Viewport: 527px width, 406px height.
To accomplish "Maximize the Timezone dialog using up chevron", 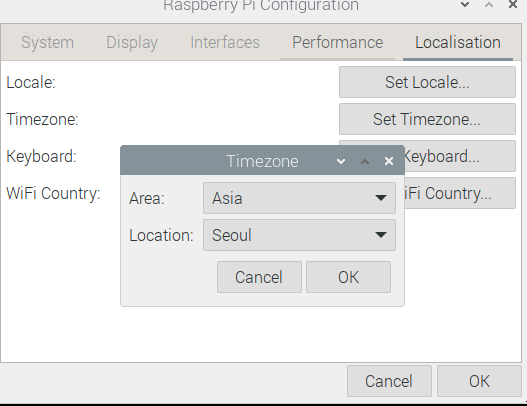I will pos(365,162).
